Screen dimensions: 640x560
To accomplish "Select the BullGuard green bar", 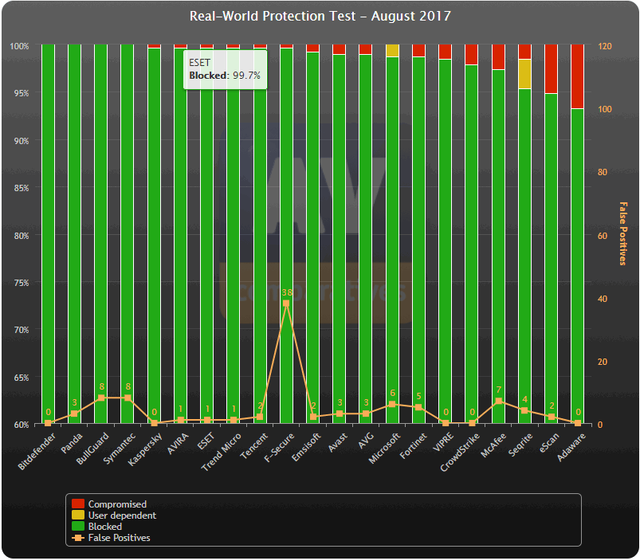I will (101, 234).
